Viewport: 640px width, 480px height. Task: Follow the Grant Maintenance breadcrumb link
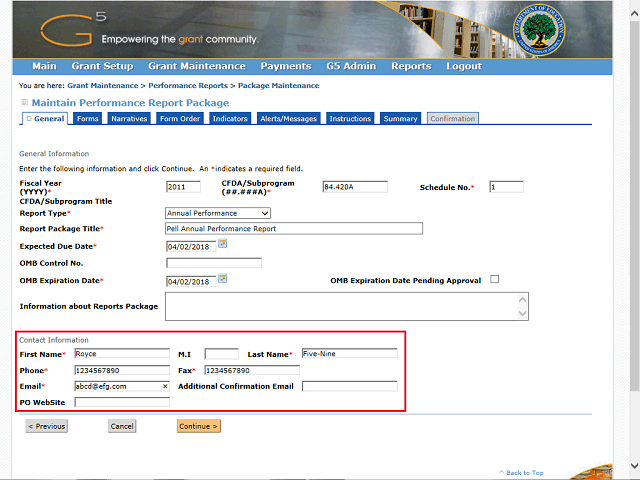click(103, 86)
